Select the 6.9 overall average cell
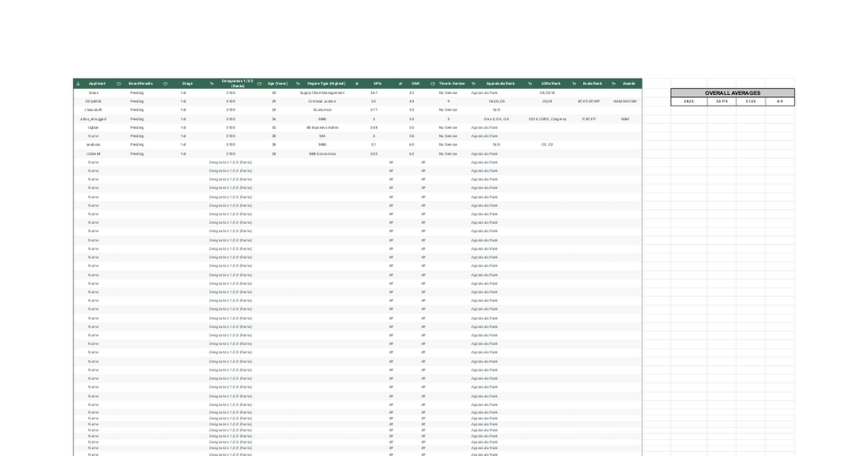 (780, 102)
